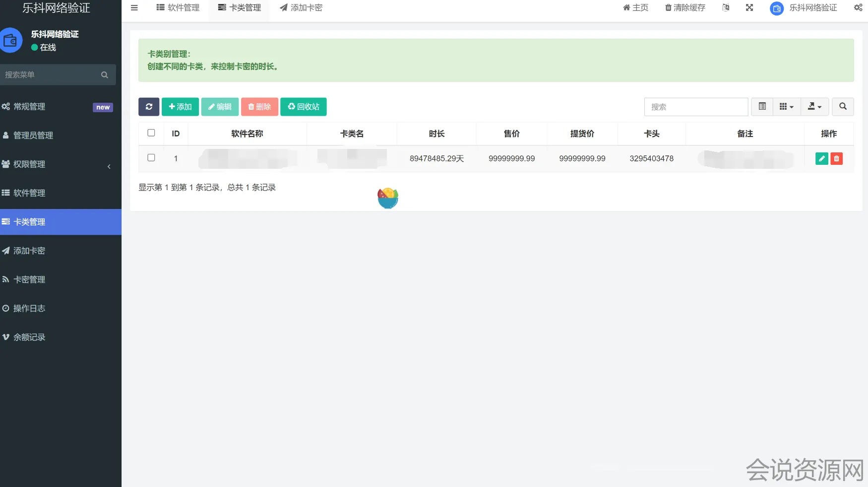868x487 pixels.
Task: Click the magnifier advanced search button
Action: [x=842, y=107]
